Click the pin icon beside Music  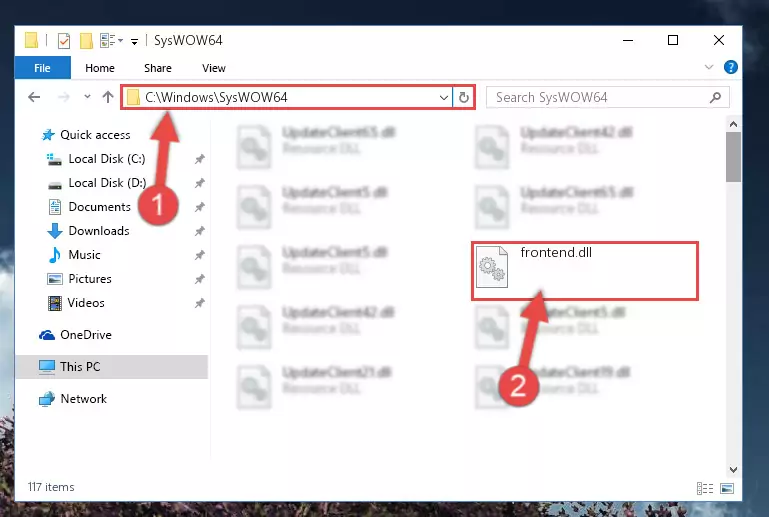(x=200, y=255)
